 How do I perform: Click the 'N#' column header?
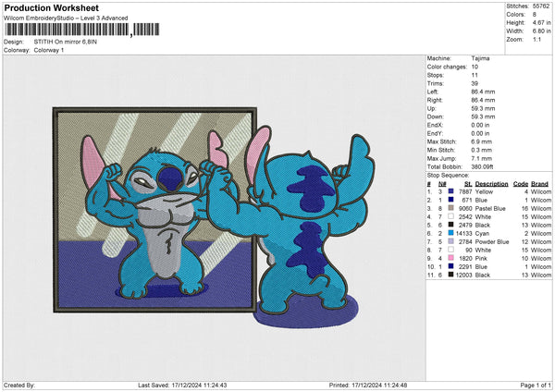click(x=442, y=184)
